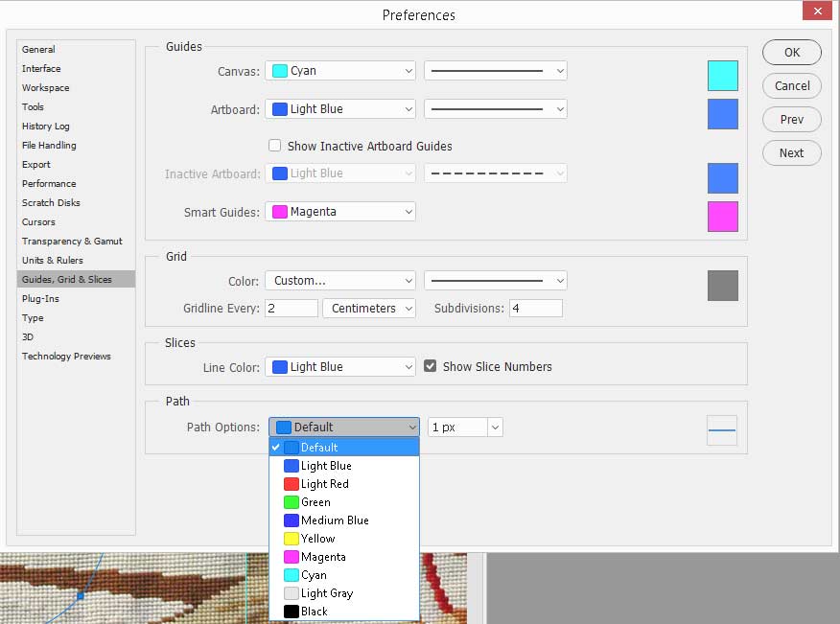The image size is (840, 624).
Task: Open the 3D preferences category
Action: 27,336
